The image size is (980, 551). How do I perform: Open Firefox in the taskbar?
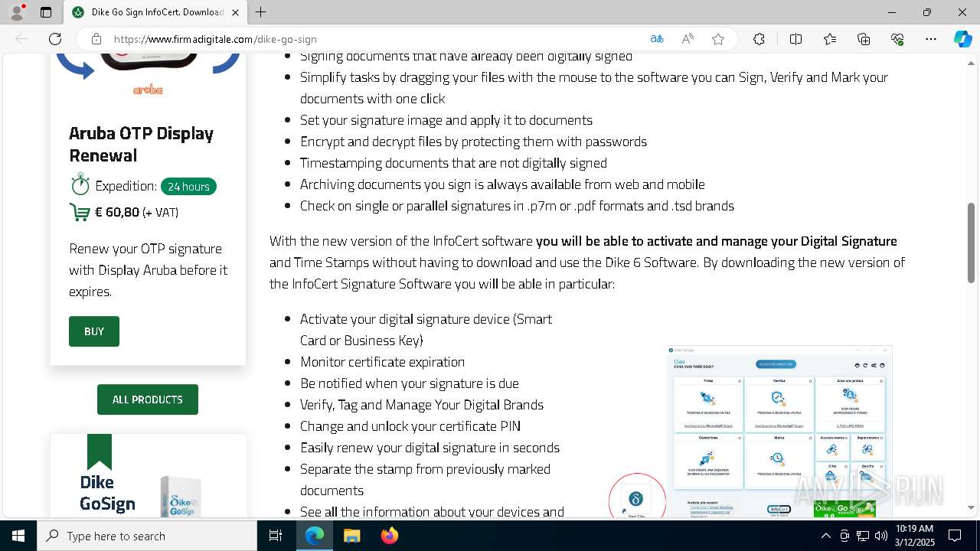(389, 536)
